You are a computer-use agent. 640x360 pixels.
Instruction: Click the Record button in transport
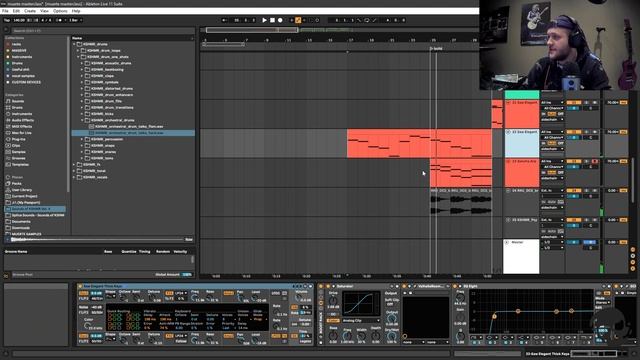(x=280, y=20)
